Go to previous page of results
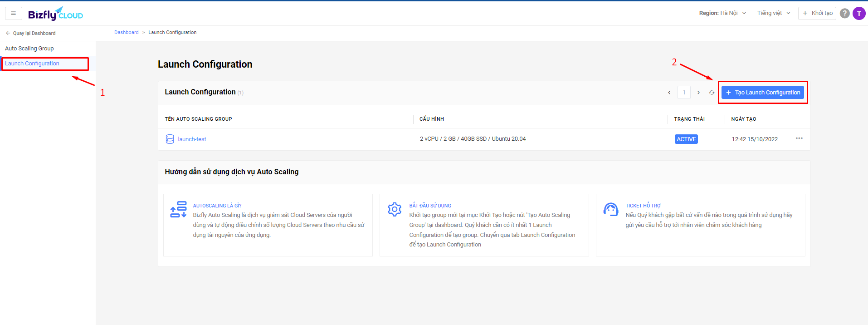The height and width of the screenshot is (325, 868). tap(669, 93)
